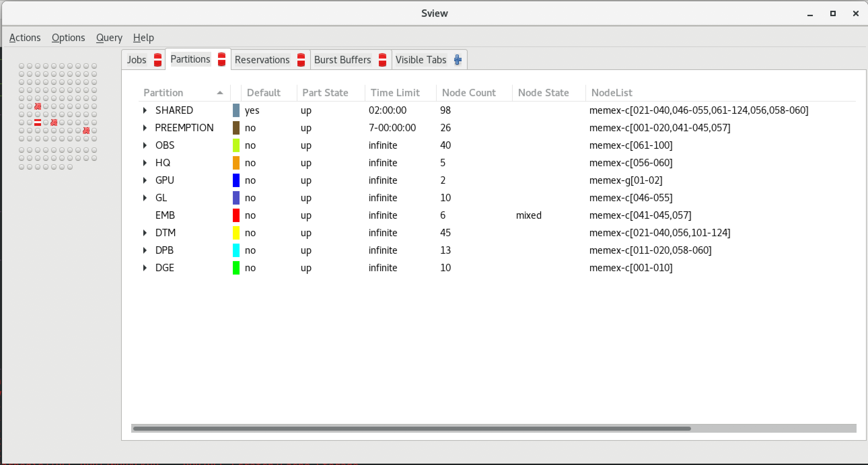Expand the HQ partition row
The height and width of the screenshot is (465, 868).
click(145, 163)
